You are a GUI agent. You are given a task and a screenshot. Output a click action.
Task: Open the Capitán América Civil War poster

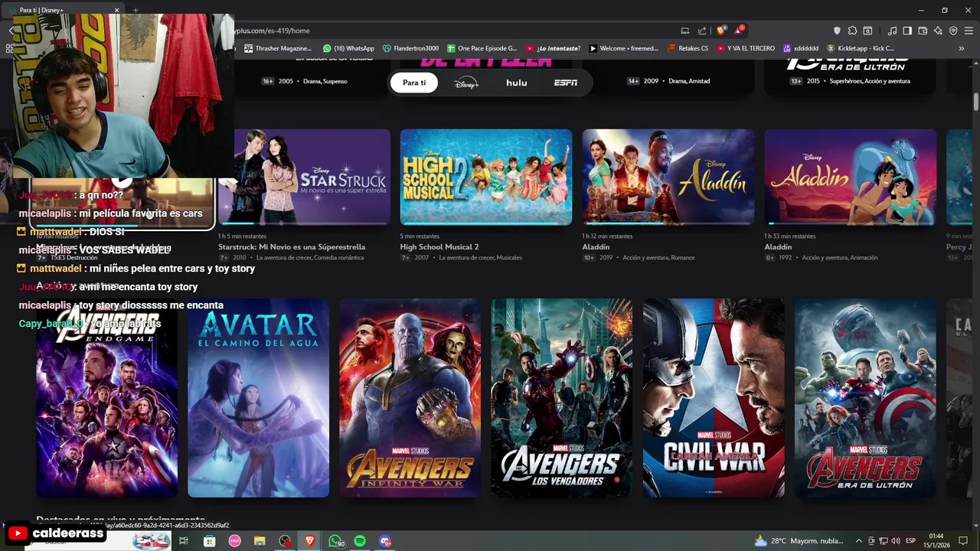(x=714, y=398)
